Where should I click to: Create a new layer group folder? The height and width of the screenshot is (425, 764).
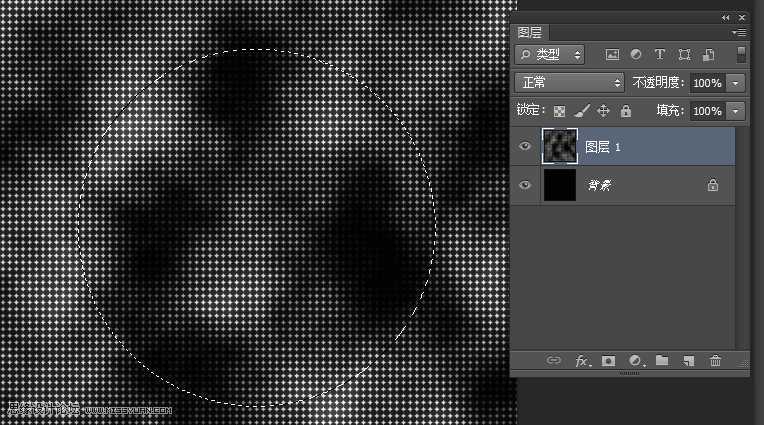click(662, 360)
